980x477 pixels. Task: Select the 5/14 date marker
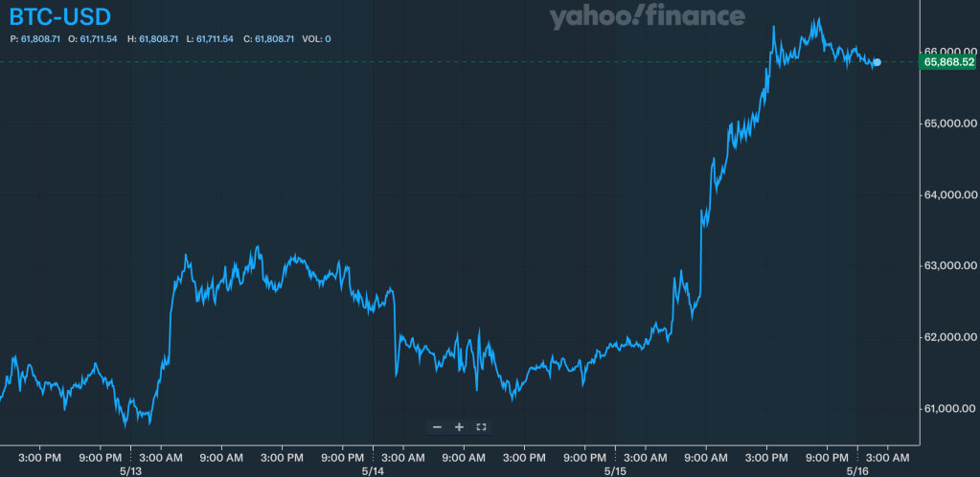click(373, 471)
